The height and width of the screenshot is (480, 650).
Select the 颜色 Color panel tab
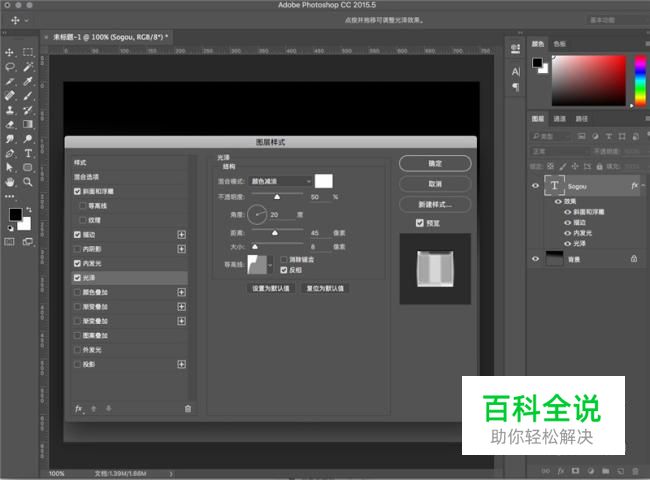538,44
